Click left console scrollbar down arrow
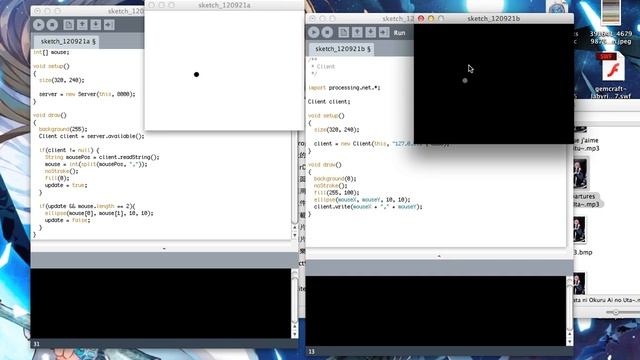 (x=295, y=334)
